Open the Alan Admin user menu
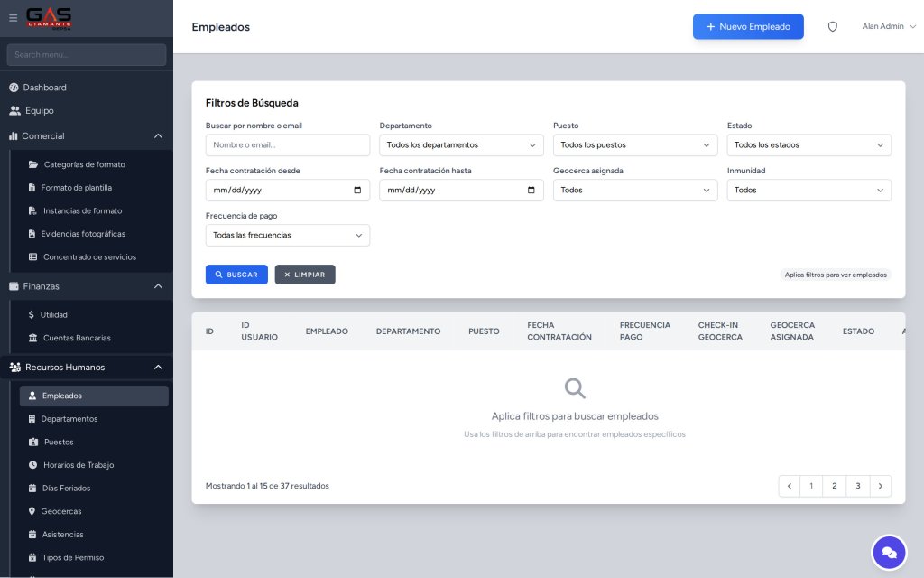Viewport: 924px width, 578px height. coord(889,26)
